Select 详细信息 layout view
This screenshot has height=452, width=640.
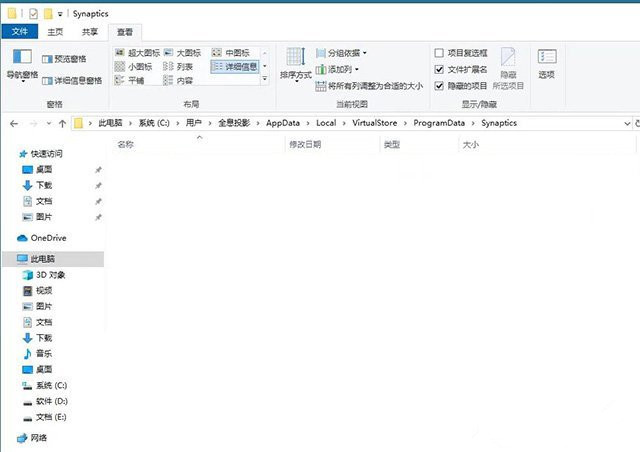[x=235, y=67]
